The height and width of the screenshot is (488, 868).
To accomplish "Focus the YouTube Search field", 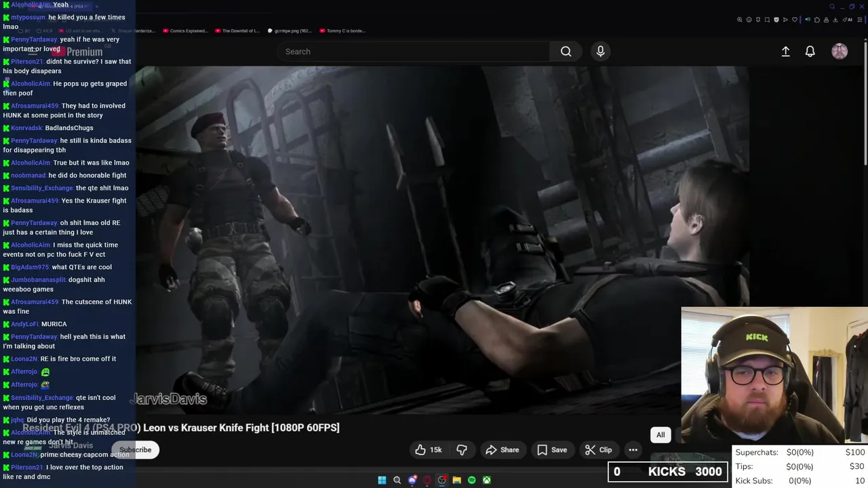I will tap(414, 52).
